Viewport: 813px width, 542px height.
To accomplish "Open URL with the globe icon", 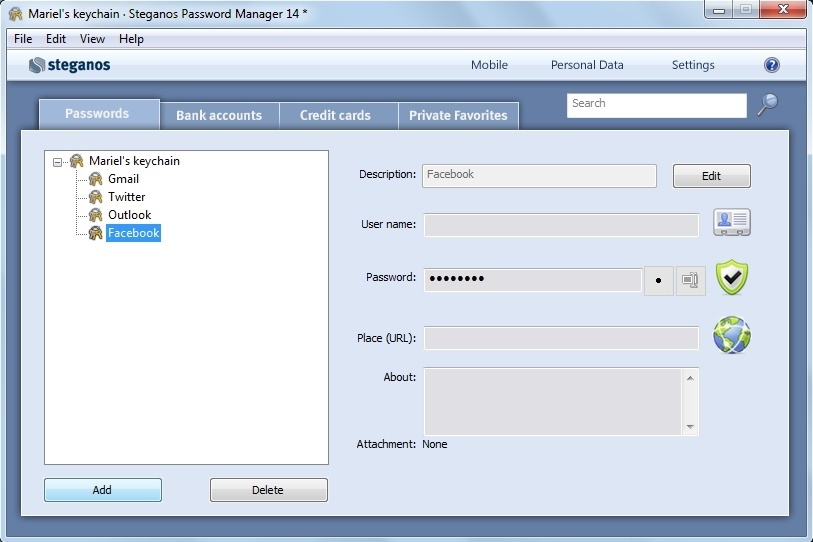I will 732,335.
